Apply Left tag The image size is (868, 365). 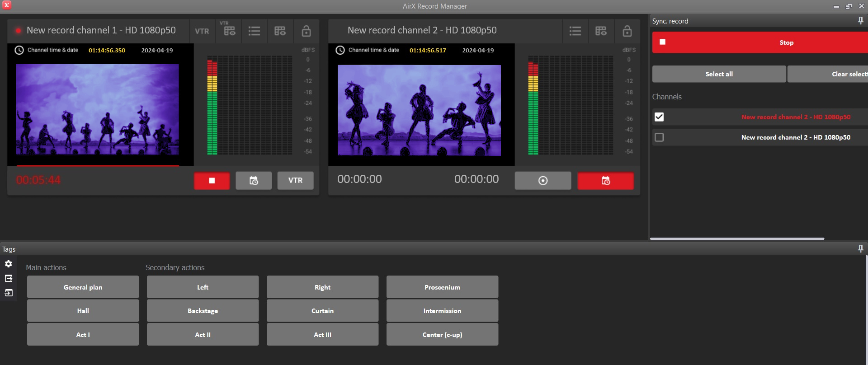click(x=203, y=287)
